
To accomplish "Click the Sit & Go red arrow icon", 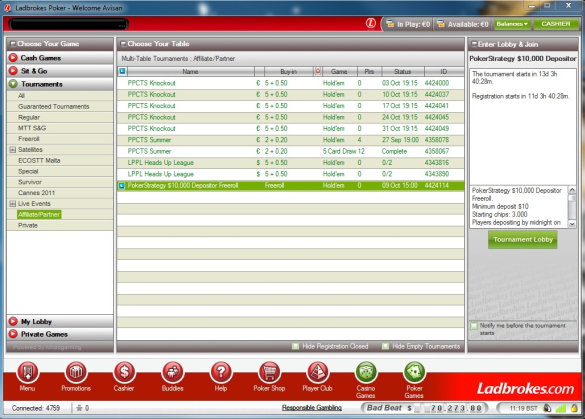I will click(x=13, y=71).
